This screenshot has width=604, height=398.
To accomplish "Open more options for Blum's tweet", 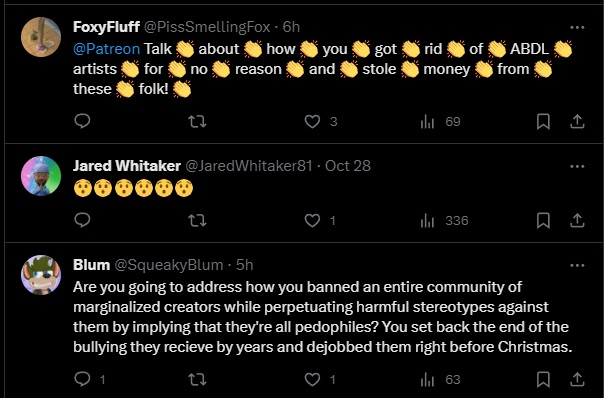I will (x=577, y=265).
